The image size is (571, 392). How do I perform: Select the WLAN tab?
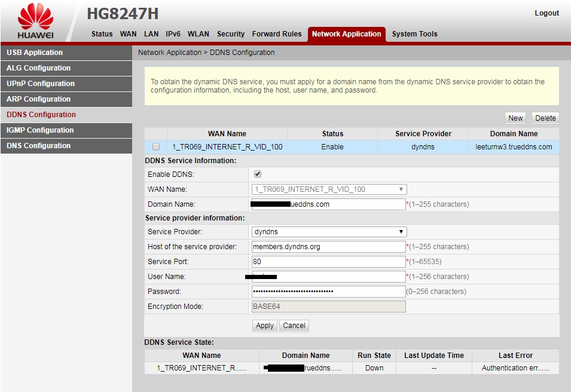coord(199,34)
